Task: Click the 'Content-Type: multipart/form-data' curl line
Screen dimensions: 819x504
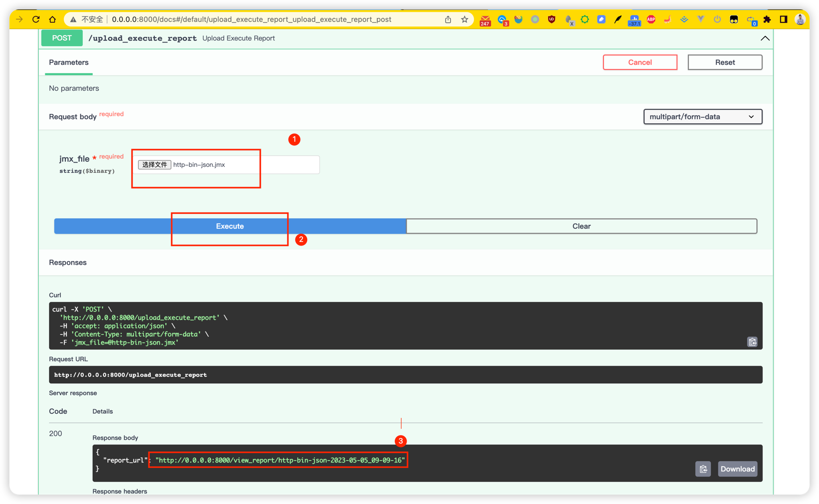Action: 135,334
